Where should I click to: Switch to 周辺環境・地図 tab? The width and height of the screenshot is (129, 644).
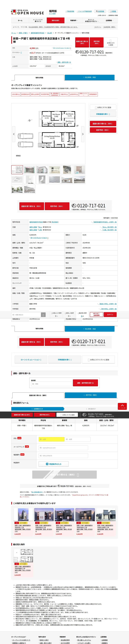(89, 77)
